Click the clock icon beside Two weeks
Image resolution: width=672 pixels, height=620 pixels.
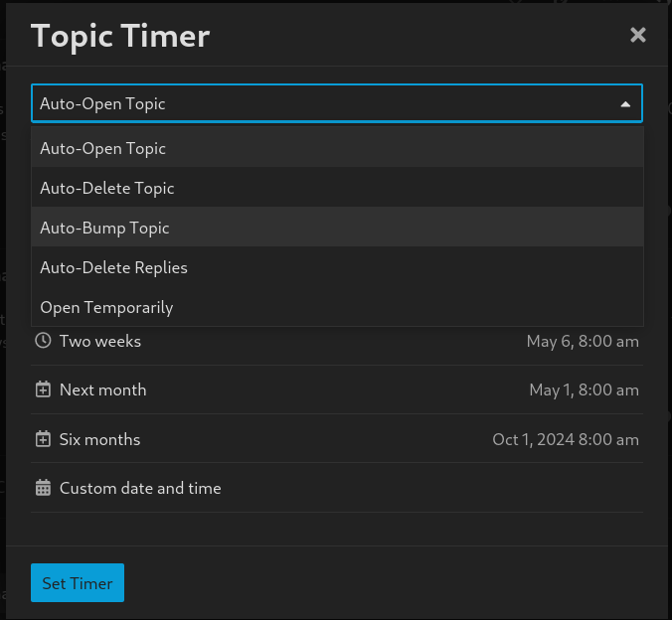pos(43,341)
